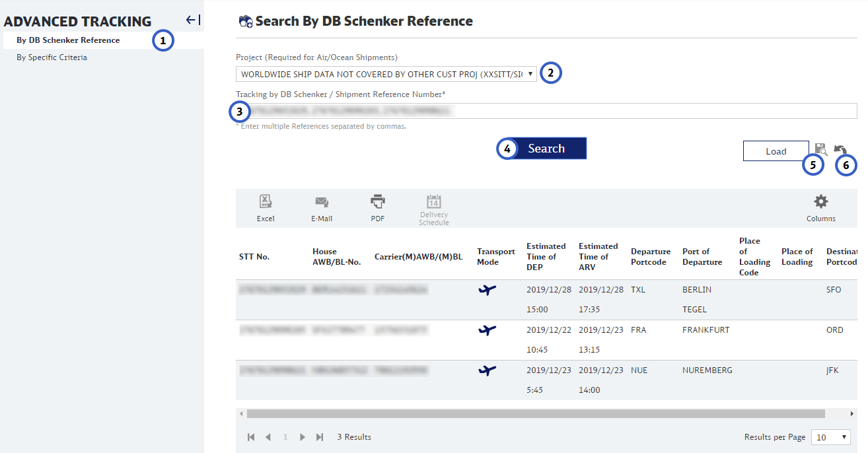Select the JFK destination cell
868x453 pixels.
(x=832, y=370)
